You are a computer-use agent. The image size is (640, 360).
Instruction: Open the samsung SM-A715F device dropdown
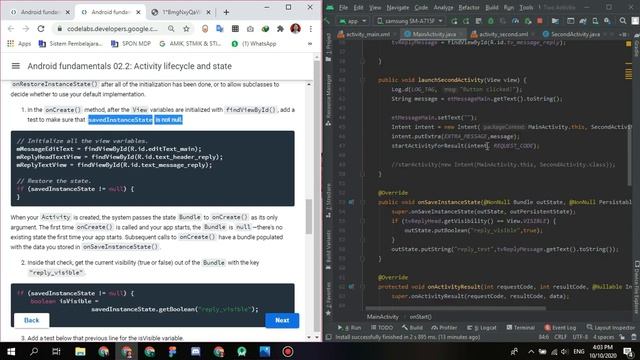coord(410,21)
